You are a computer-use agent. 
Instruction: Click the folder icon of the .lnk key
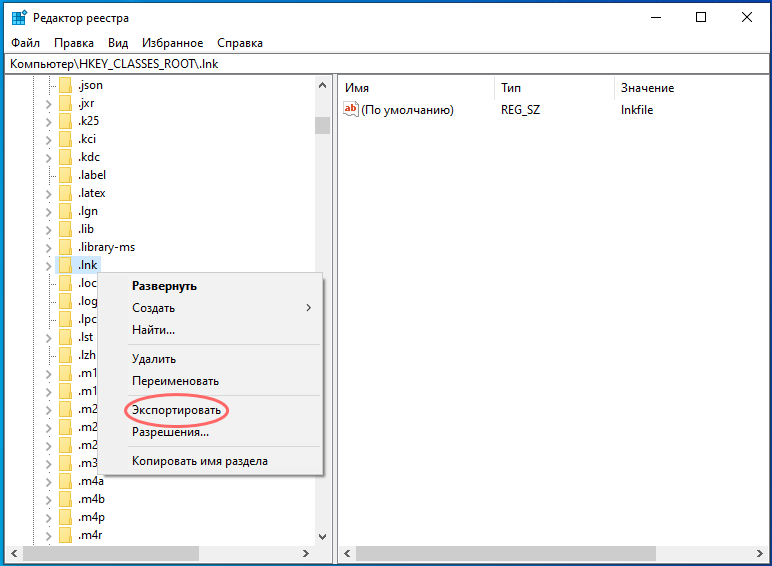click(65, 265)
